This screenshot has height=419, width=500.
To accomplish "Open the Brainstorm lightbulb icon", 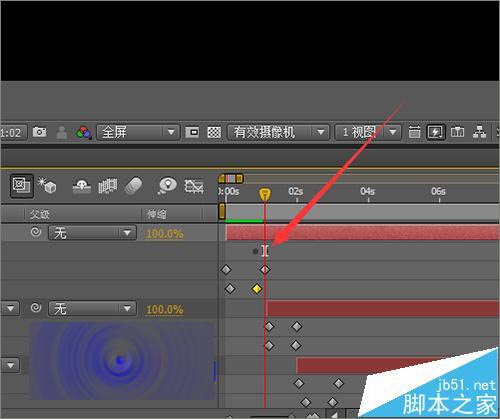I will click(167, 185).
